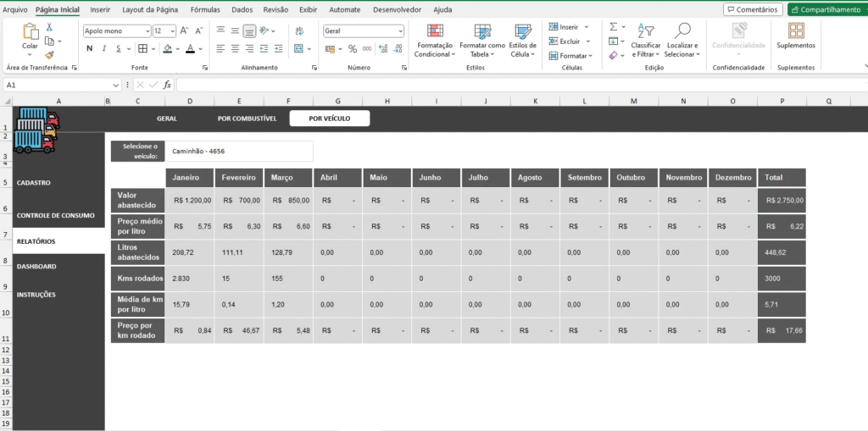868x431 pixels.
Task: Expand the Geral number format dropdown
Action: pyautogui.click(x=400, y=30)
